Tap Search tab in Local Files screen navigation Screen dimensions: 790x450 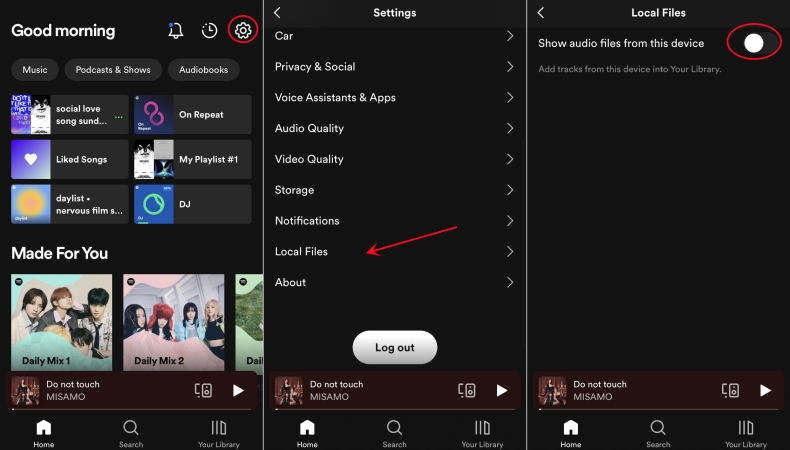coord(658,434)
